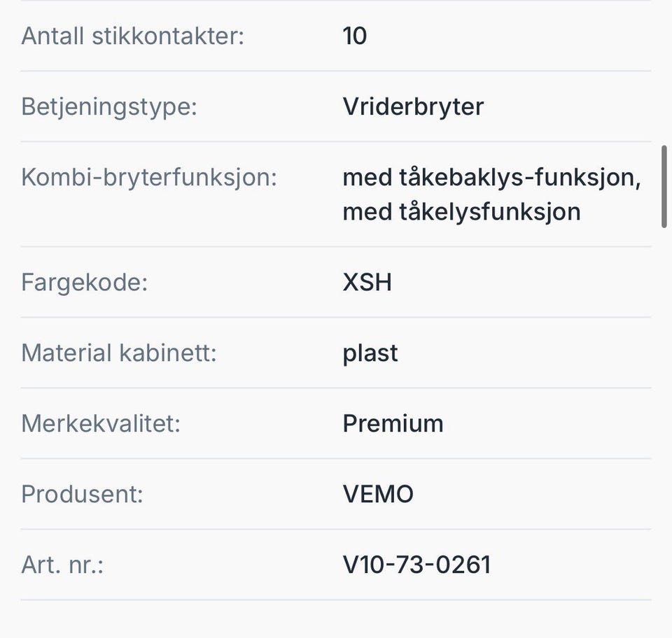Select the article number "V10-73-0261"

pyautogui.click(x=416, y=565)
